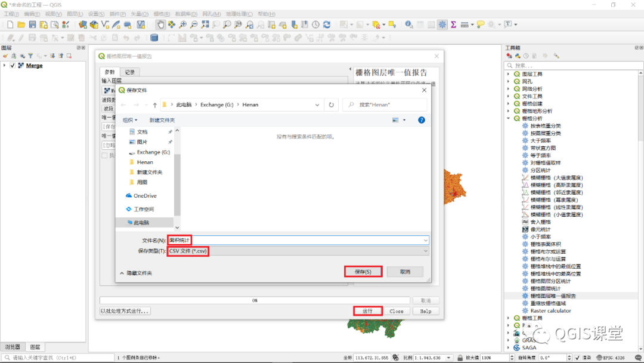644x363 pixels.
Task: Click Pan Map to Selection icon
Action: pos(172,24)
